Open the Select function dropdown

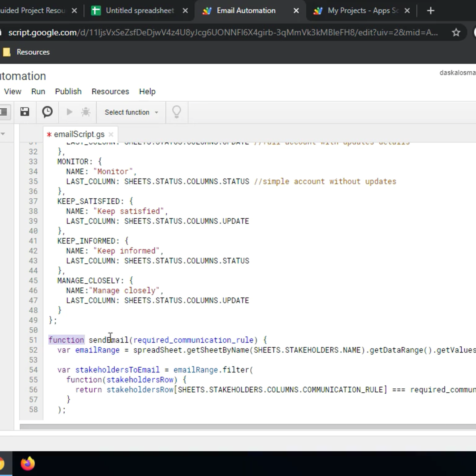[131, 112]
